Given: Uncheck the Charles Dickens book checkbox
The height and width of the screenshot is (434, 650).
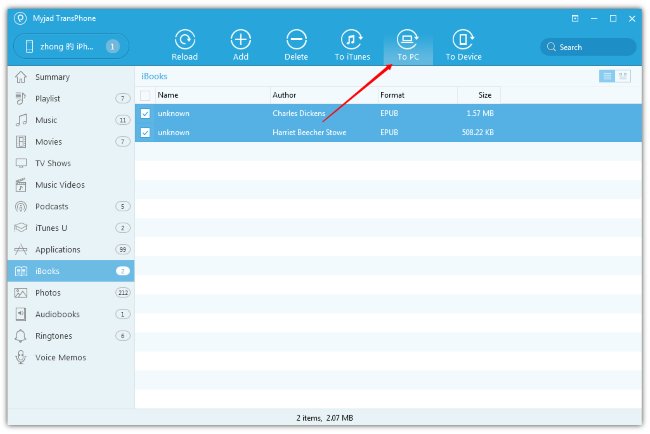Looking at the screenshot, I should [146, 114].
